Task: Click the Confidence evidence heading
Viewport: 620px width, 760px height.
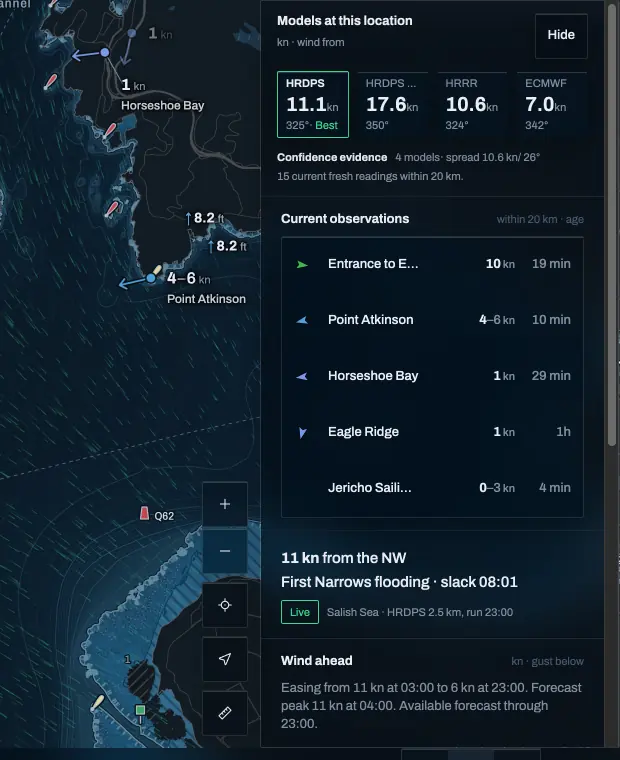Action: click(332, 158)
